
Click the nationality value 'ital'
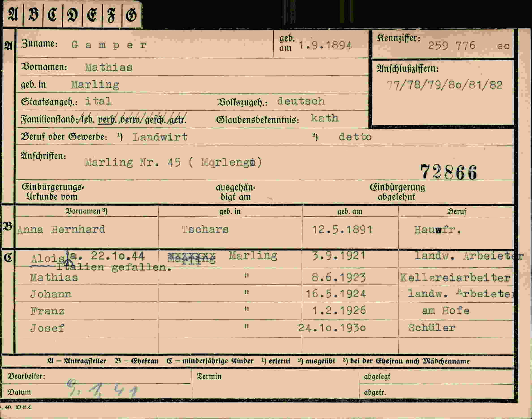click(98, 101)
